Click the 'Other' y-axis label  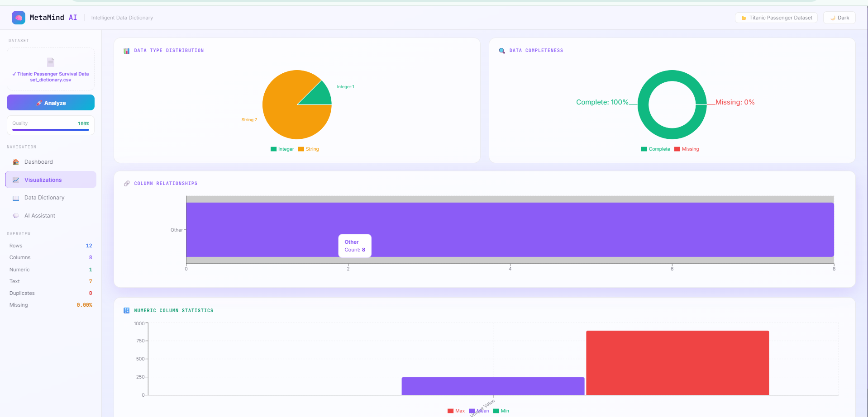coord(176,230)
